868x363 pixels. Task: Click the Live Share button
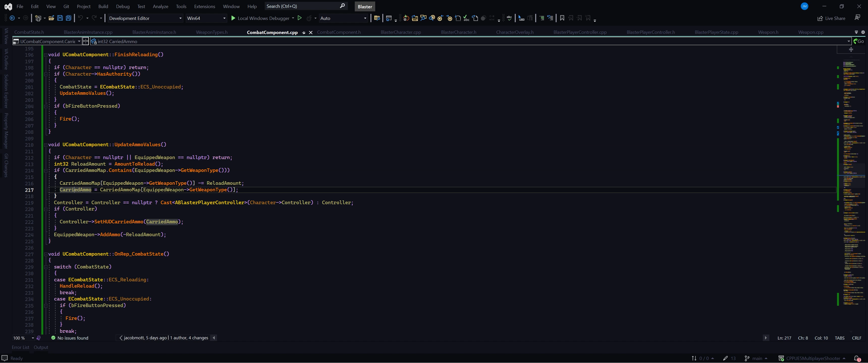(831, 18)
